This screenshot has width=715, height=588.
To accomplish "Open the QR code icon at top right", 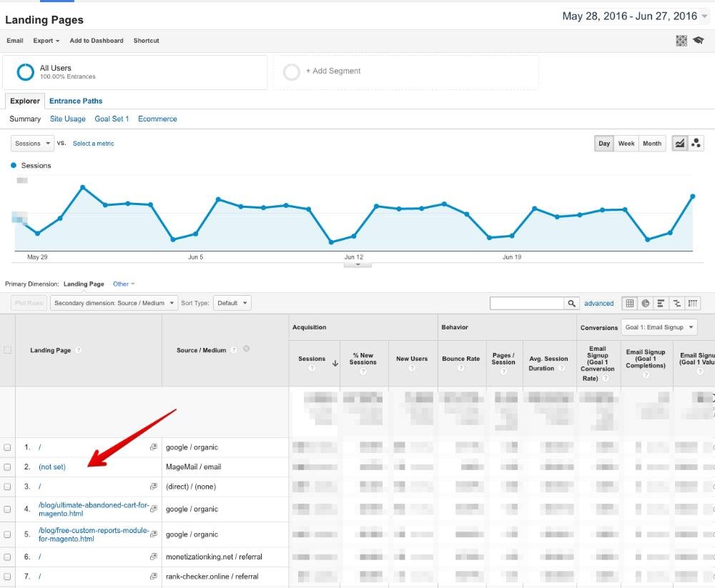I will (681, 41).
